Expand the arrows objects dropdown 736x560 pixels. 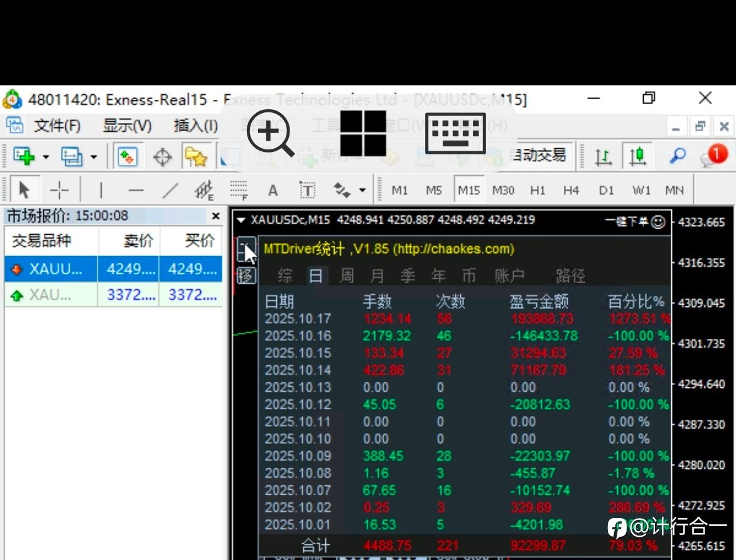[x=362, y=190]
